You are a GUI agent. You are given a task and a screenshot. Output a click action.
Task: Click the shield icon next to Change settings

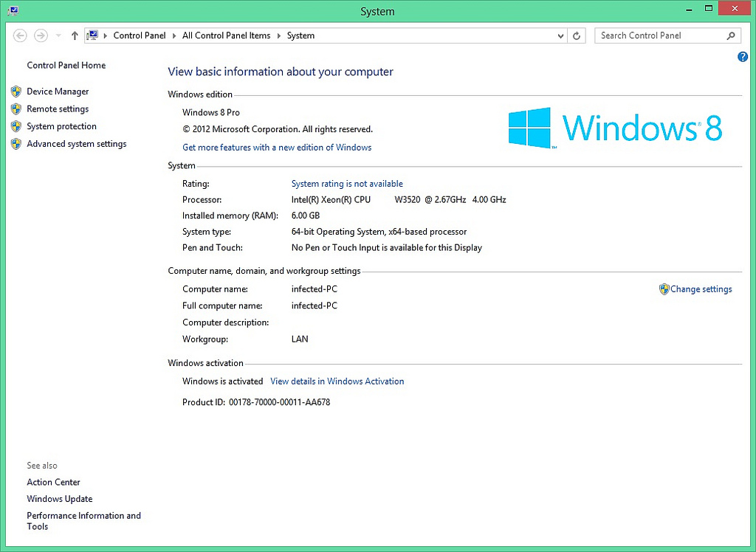pyautogui.click(x=664, y=289)
